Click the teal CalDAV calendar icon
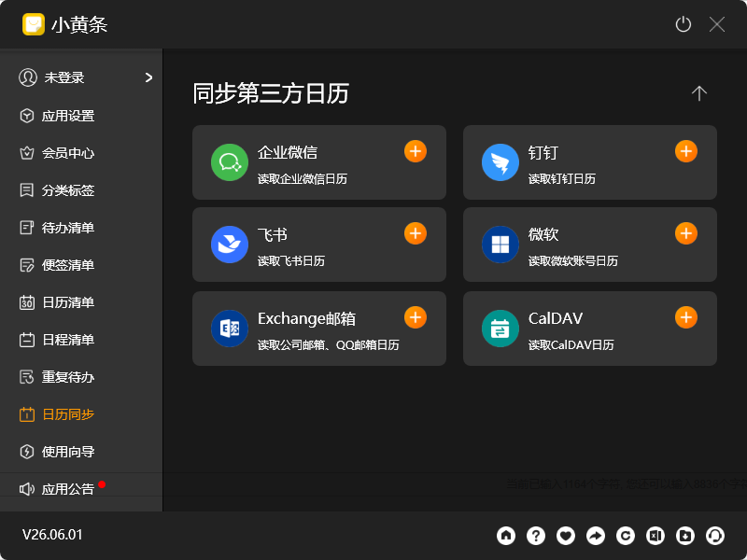The height and width of the screenshot is (560, 747). point(500,329)
